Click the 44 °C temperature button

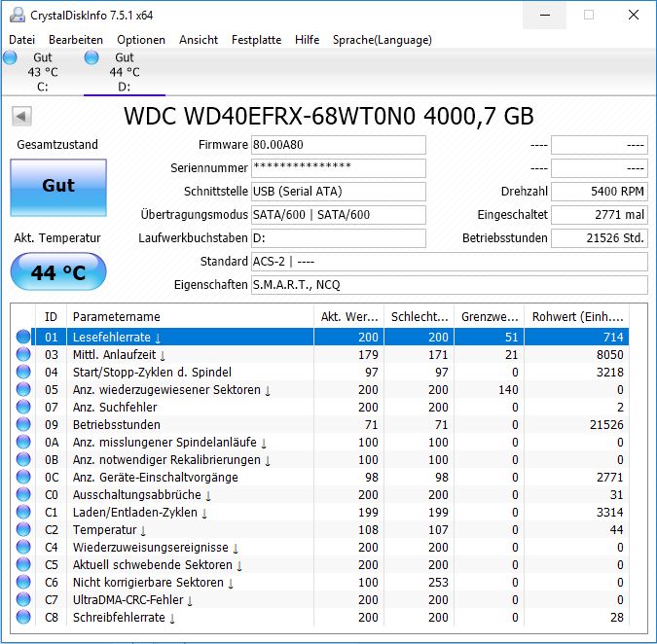tap(58, 272)
